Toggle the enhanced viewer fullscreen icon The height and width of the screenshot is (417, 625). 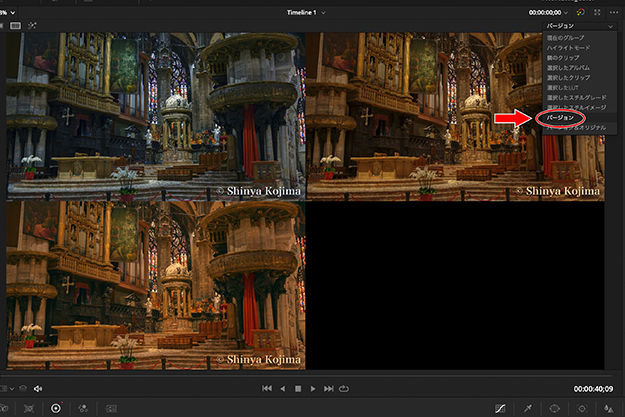click(x=597, y=11)
